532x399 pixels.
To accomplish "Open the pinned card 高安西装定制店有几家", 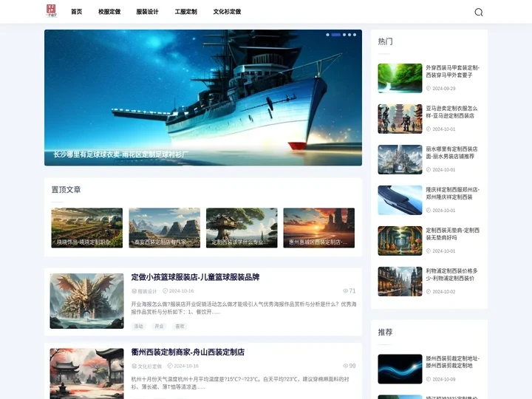I will click(x=164, y=228).
